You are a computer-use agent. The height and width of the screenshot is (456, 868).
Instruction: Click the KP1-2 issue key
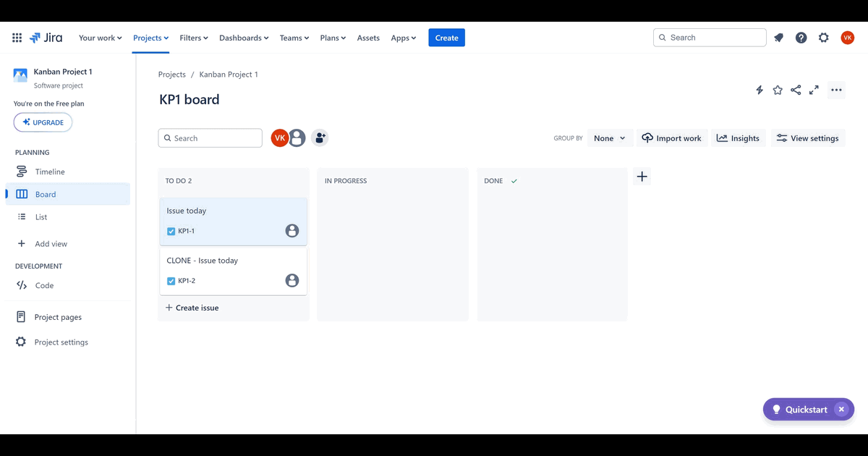pos(187,281)
